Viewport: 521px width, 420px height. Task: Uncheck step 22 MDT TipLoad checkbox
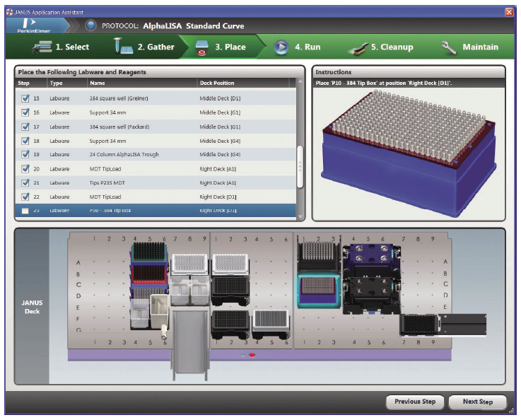(x=25, y=197)
